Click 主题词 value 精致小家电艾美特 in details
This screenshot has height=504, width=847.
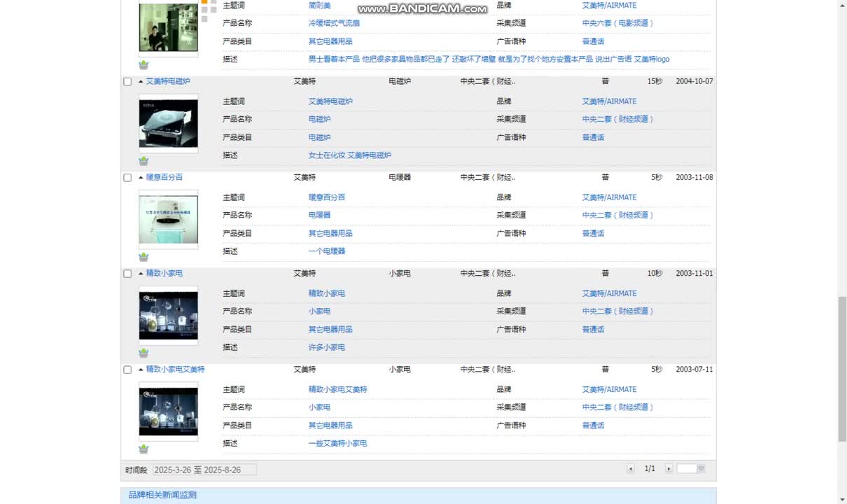pos(337,389)
